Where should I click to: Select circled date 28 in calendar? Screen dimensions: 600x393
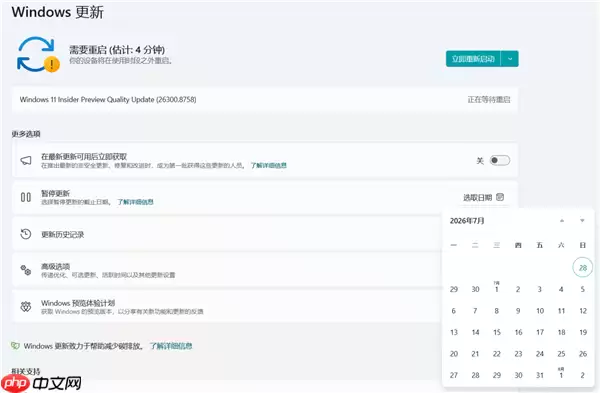click(x=582, y=267)
